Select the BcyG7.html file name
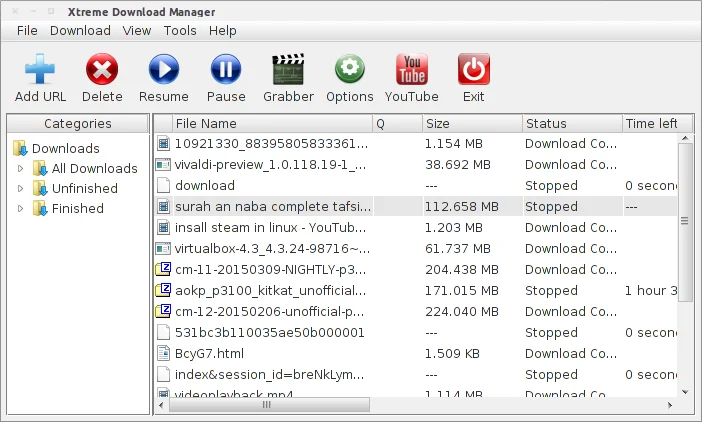Image resolution: width=702 pixels, height=422 pixels. coord(209,354)
